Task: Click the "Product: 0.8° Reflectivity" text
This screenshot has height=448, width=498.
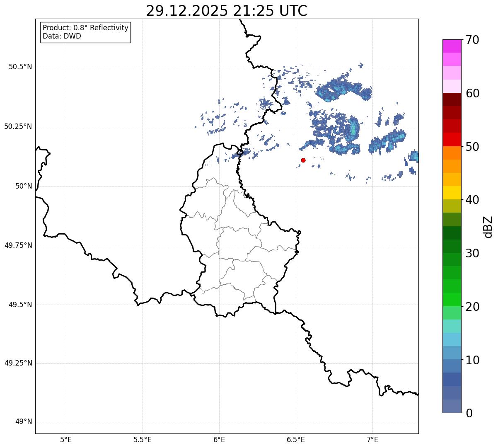Action: pos(86,28)
